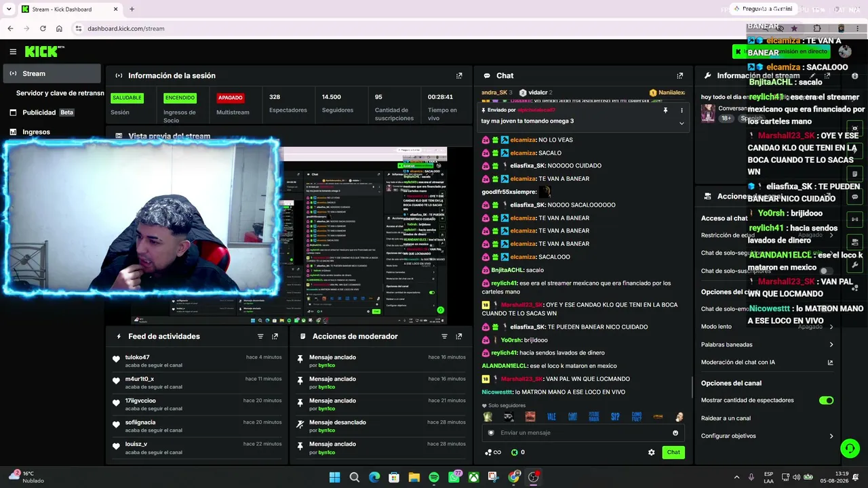Image resolution: width=868 pixels, height=488 pixels.
Task: Click username BnjitaACHL in chat
Action: tap(507, 270)
